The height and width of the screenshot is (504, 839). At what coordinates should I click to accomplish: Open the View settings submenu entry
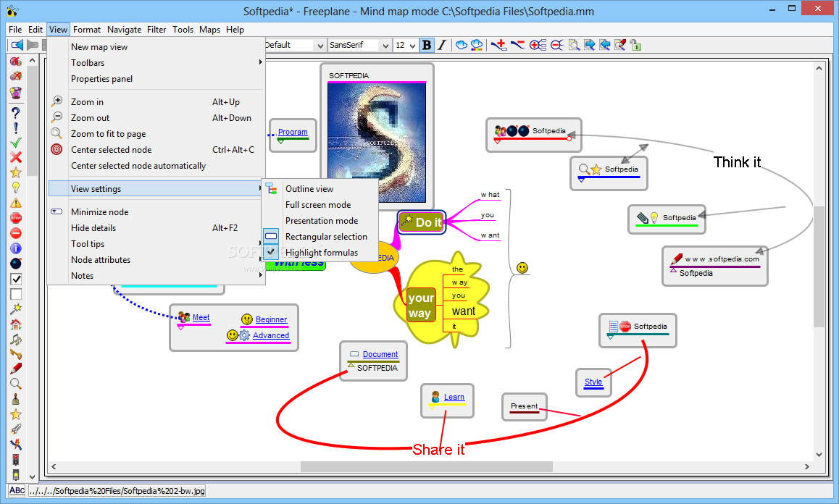click(x=156, y=189)
